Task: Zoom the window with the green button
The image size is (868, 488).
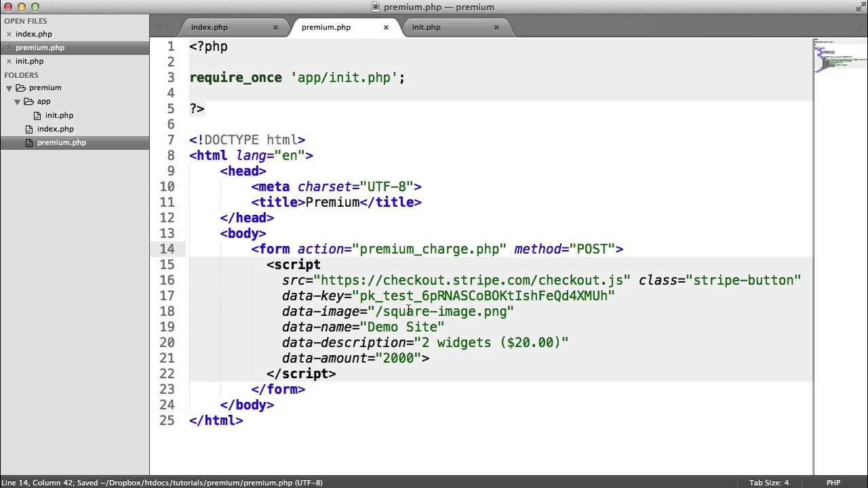Action: pyautogui.click(x=35, y=7)
